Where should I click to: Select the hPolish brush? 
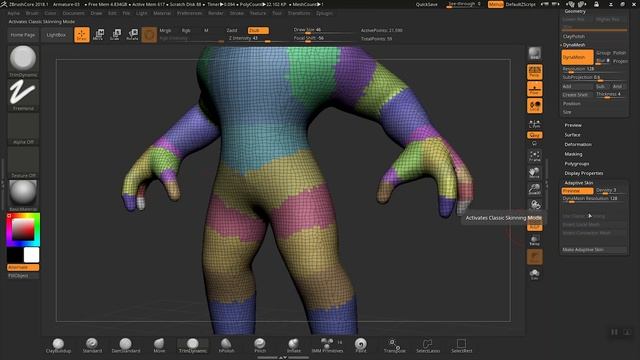point(226,345)
